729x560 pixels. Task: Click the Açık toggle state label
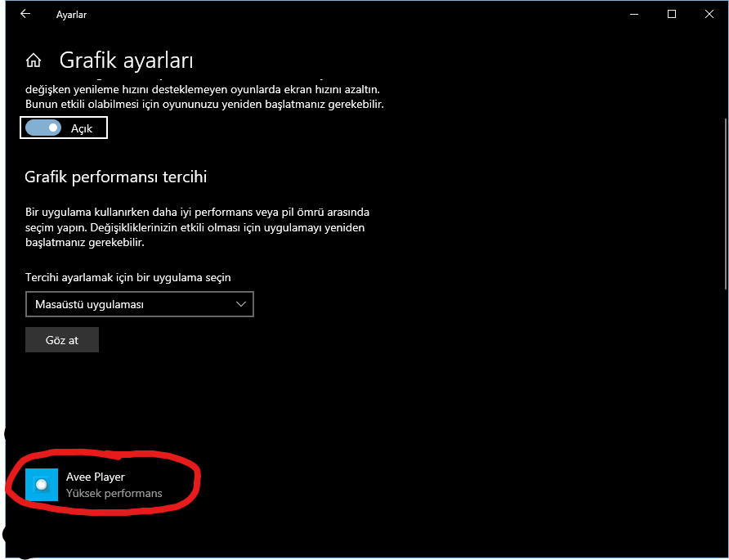tap(82, 128)
